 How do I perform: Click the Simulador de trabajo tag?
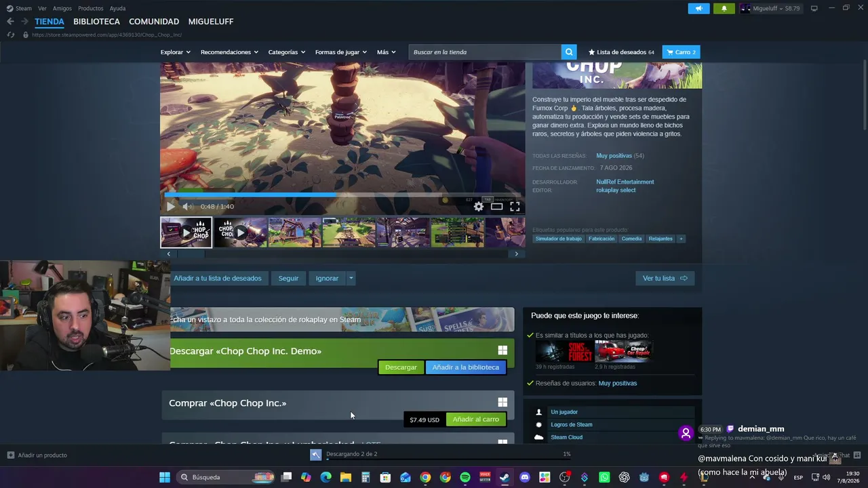coord(559,239)
